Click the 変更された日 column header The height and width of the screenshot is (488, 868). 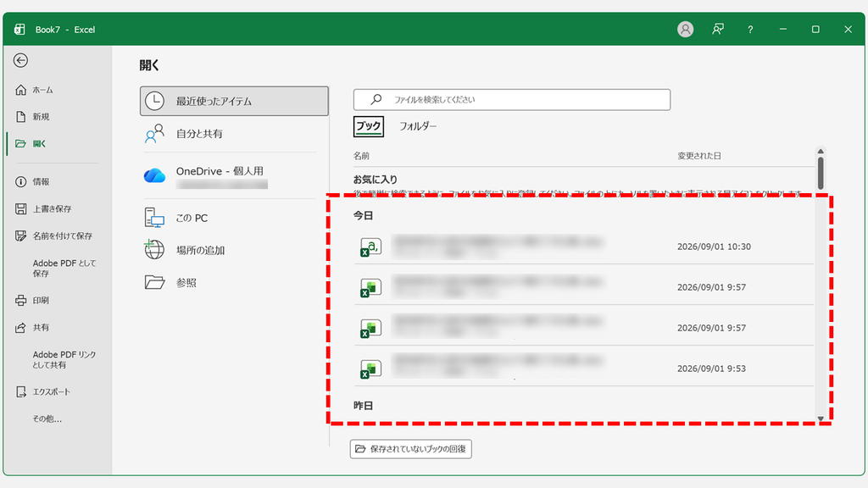pos(699,156)
